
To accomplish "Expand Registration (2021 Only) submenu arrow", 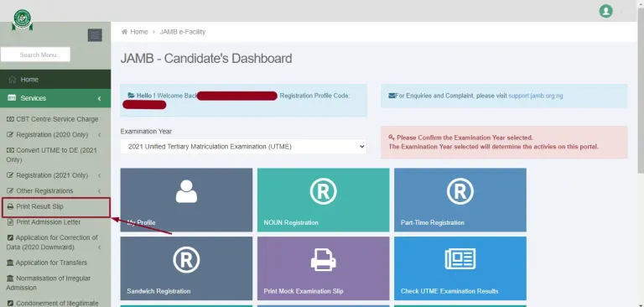I will (100, 175).
